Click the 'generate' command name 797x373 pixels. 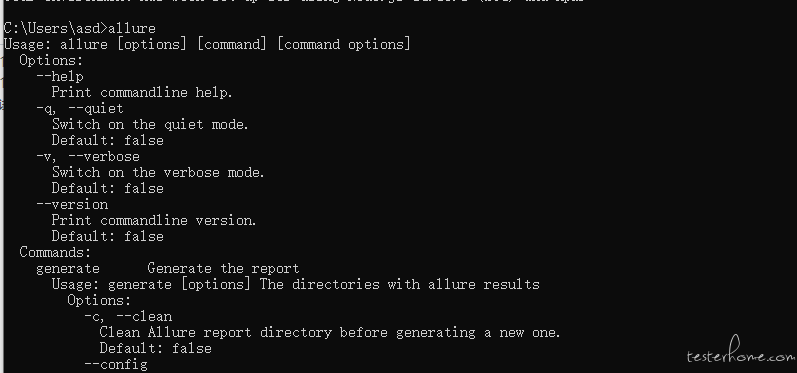68,268
